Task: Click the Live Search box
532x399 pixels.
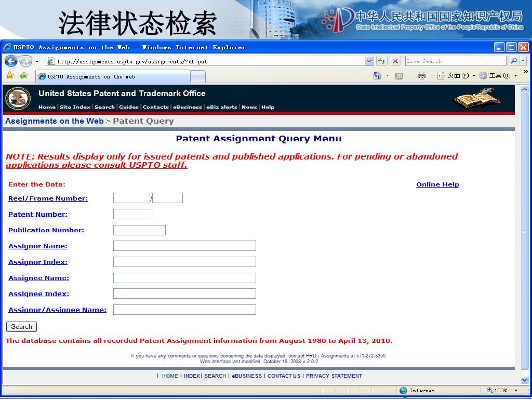Action: click(x=456, y=61)
